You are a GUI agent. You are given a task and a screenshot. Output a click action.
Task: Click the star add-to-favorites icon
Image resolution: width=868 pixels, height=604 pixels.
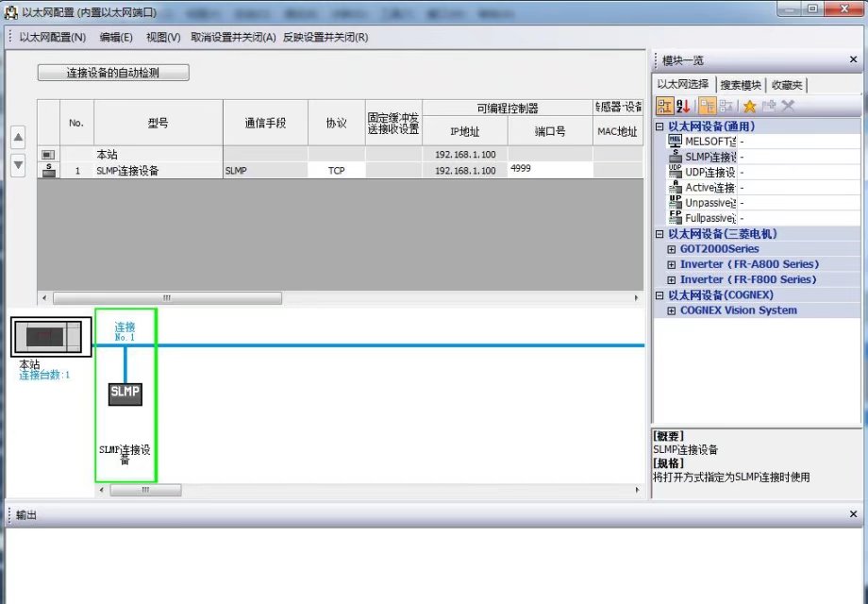coord(750,106)
